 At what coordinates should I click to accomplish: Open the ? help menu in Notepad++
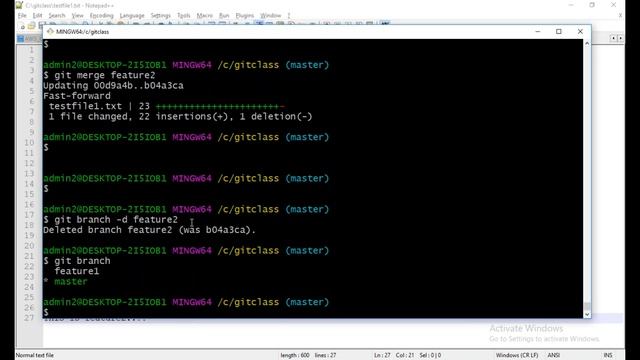pyautogui.click(x=289, y=16)
